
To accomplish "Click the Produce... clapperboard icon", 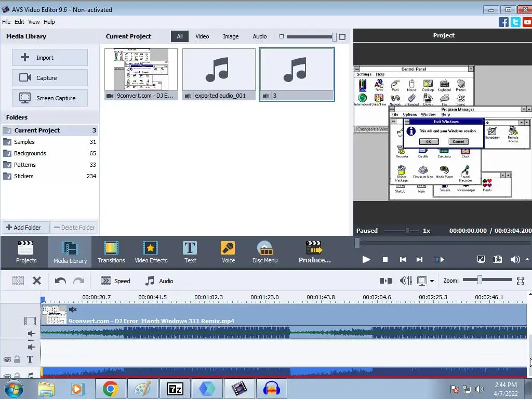I will pos(314,248).
